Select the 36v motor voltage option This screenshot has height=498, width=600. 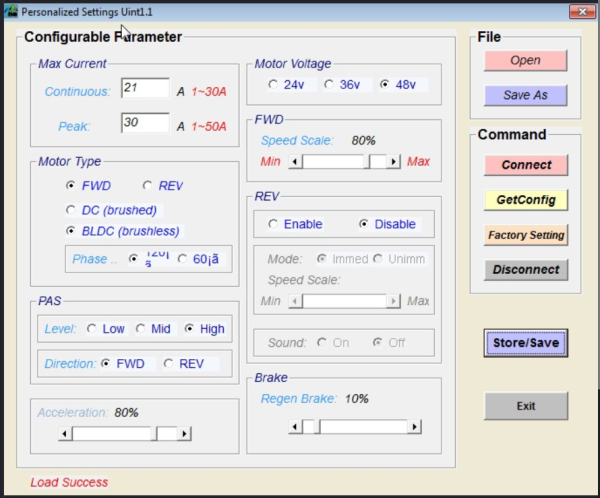pos(342,85)
